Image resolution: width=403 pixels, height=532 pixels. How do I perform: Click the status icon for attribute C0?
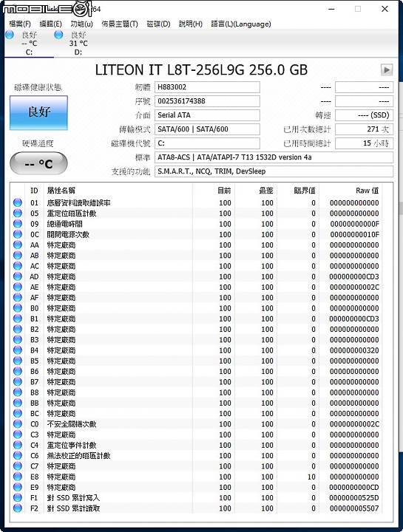[x=17, y=424]
